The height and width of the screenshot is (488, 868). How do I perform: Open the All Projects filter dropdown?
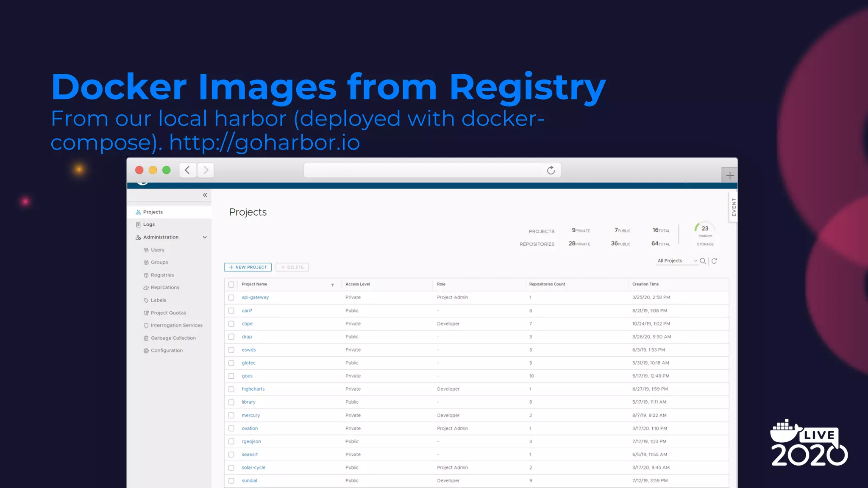coord(677,261)
